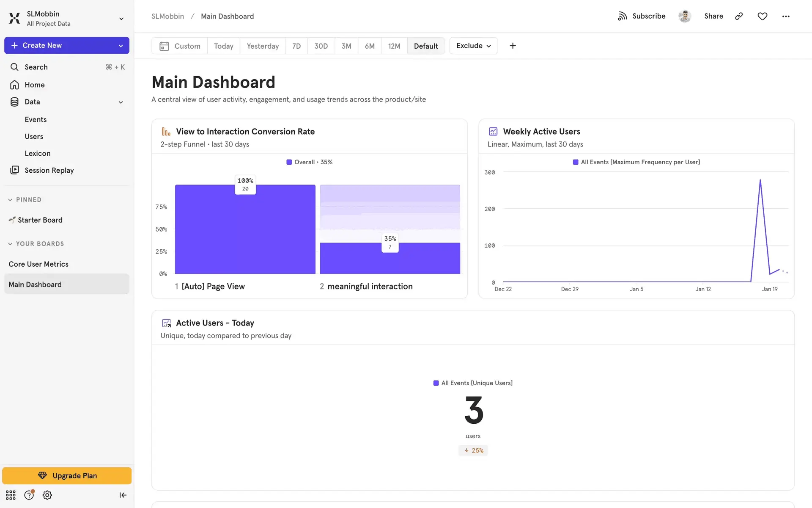Viewport: 812px width, 508px height.
Task: Click the copy link icon
Action: [739, 16]
